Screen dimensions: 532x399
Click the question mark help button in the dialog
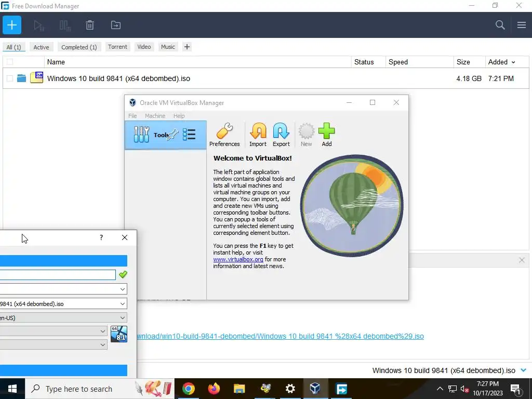click(101, 237)
